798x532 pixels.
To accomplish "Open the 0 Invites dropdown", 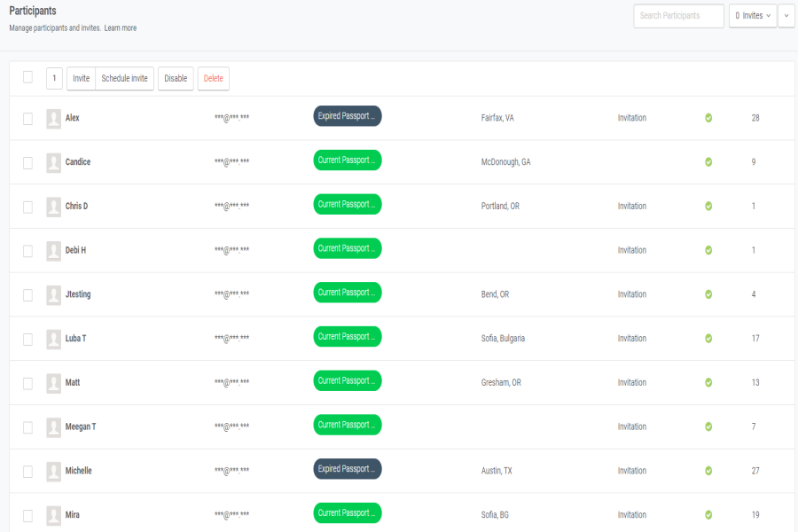I will click(x=753, y=16).
